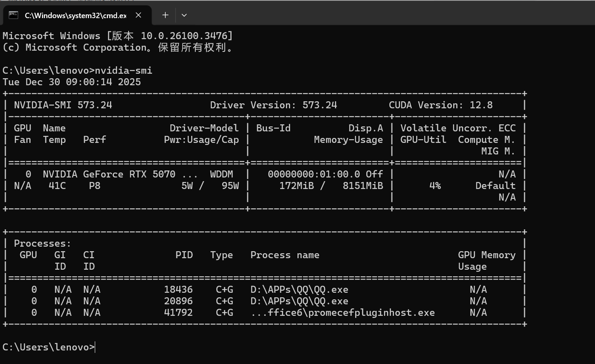
Task: Click the Memory-Usage header
Action: (x=349, y=140)
